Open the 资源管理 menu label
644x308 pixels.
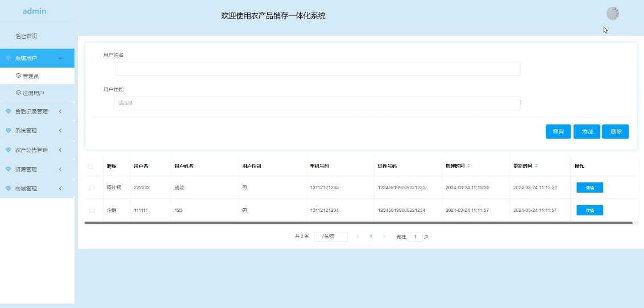click(26, 169)
